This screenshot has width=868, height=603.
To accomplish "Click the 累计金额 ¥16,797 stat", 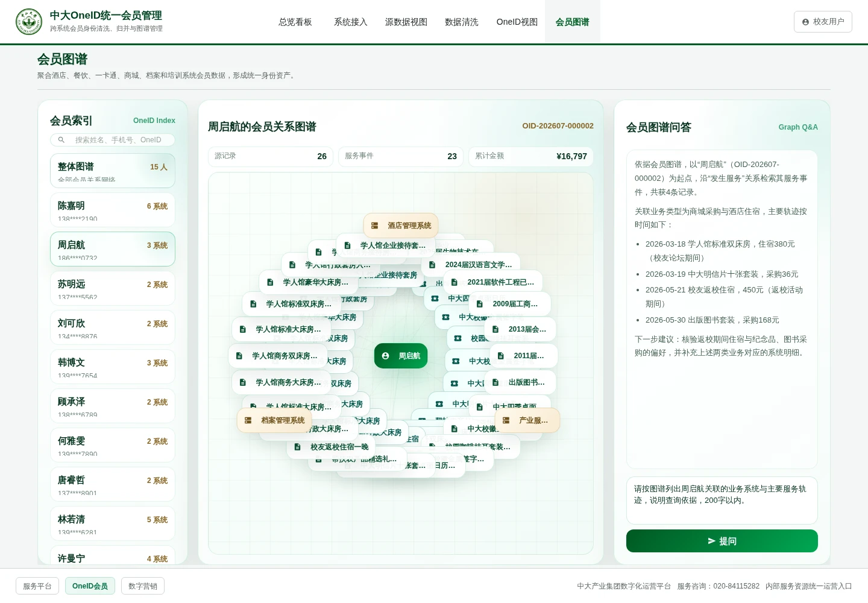I will tap(531, 156).
